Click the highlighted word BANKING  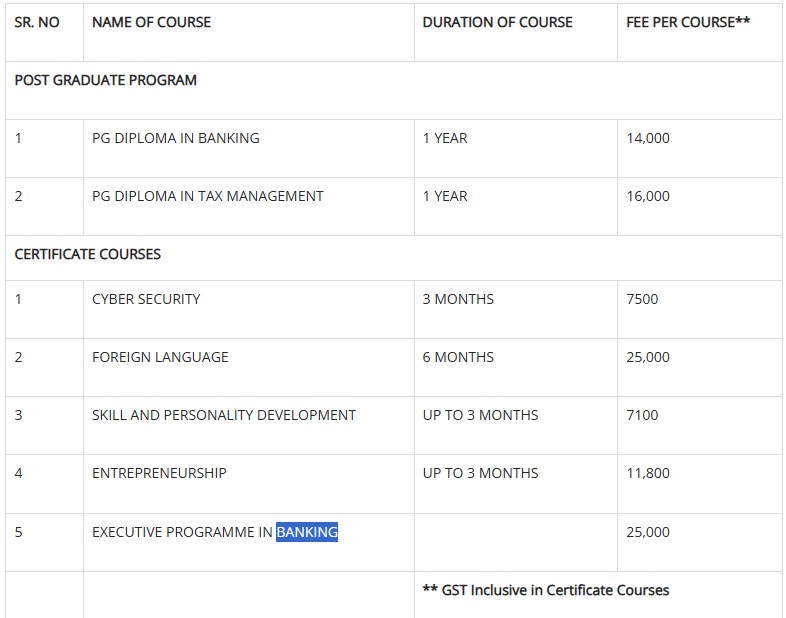pyautogui.click(x=307, y=532)
